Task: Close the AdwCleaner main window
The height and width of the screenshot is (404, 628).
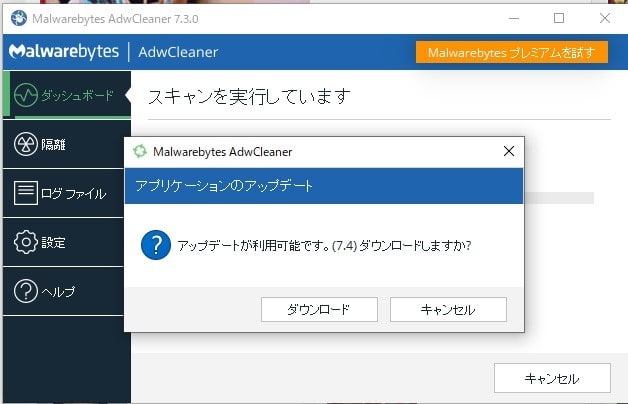Action: point(605,18)
